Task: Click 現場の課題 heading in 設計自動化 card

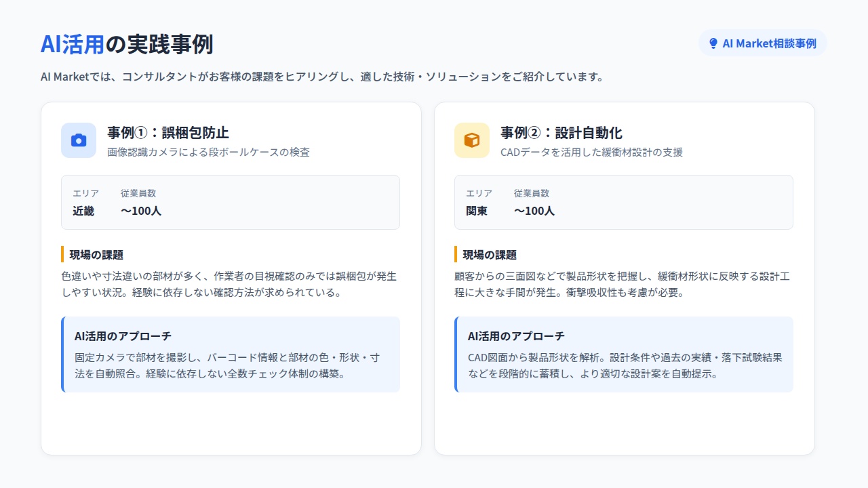Action: (x=490, y=255)
